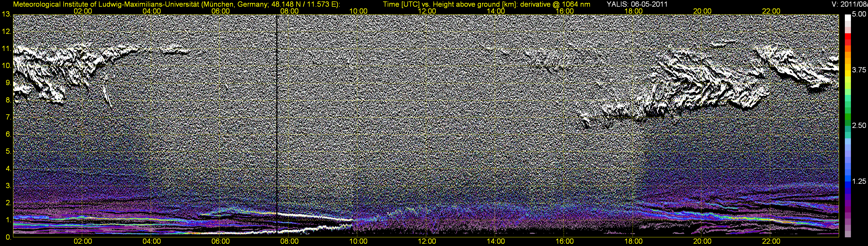
Task: Click the 5.00 value on the color scale
Action: pyautogui.click(x=859, y=14)
